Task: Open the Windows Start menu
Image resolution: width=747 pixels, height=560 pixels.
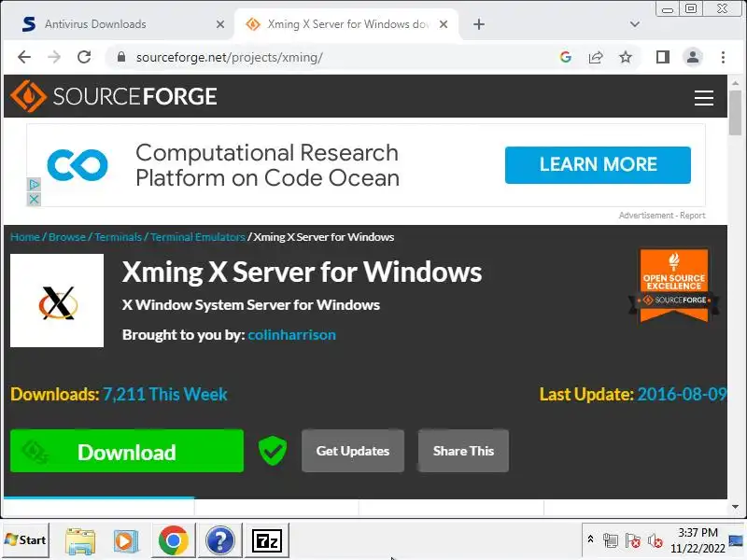Action: tap(25, 540)
